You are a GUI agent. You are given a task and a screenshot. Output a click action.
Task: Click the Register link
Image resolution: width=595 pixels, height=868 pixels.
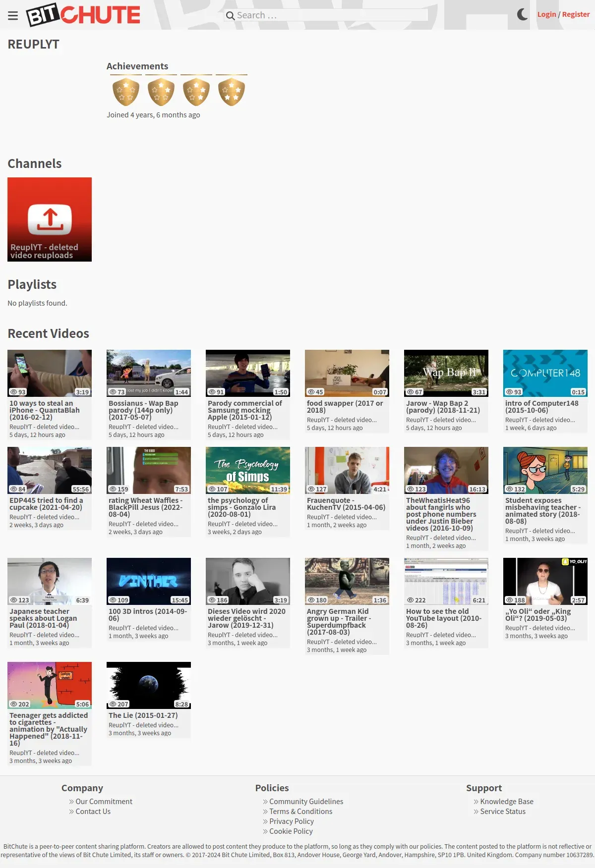click(576, 14)
